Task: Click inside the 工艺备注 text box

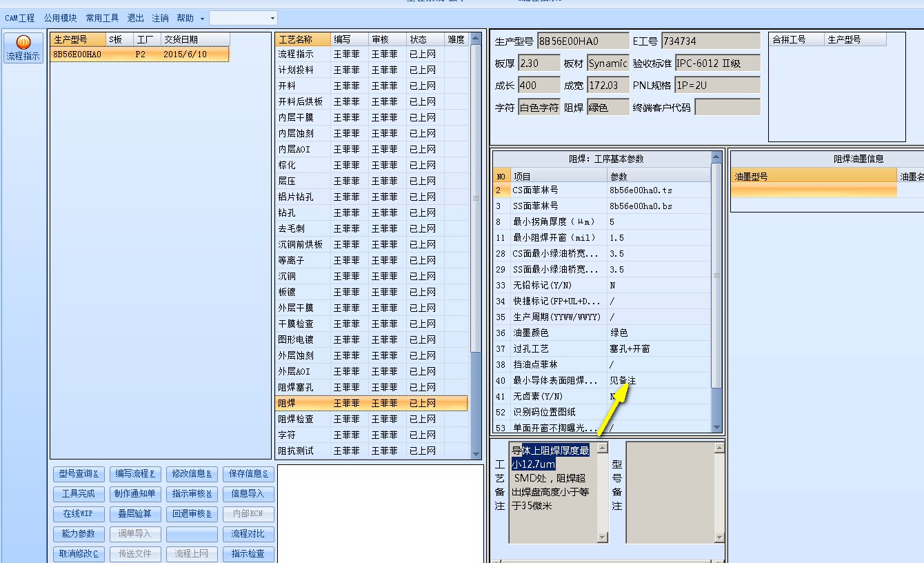Action: click(552, 492)
